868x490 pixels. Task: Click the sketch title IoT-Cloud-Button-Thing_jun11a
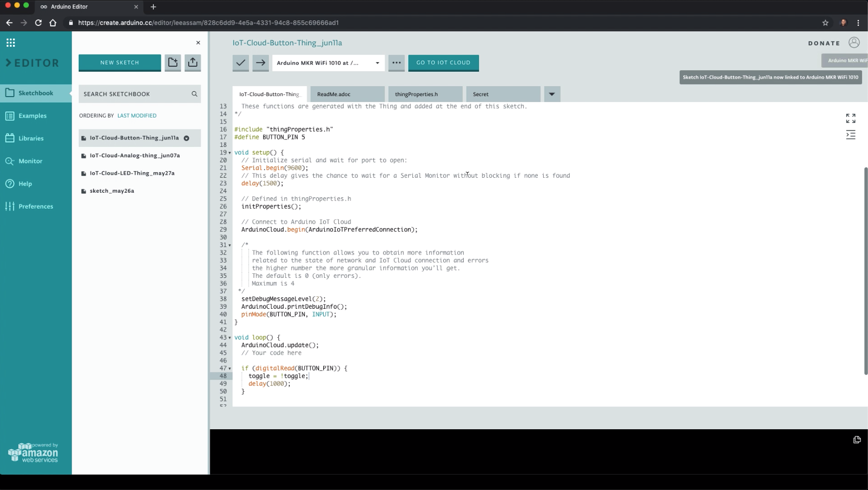287,43
